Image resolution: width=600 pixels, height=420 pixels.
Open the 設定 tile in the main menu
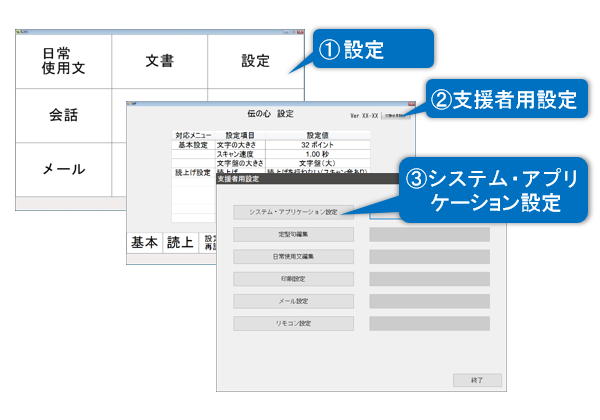click(255, 61)
